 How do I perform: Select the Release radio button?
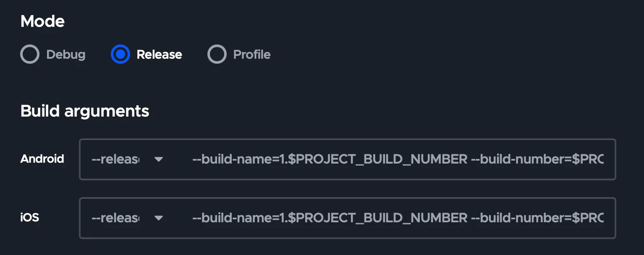click(120, 55)
